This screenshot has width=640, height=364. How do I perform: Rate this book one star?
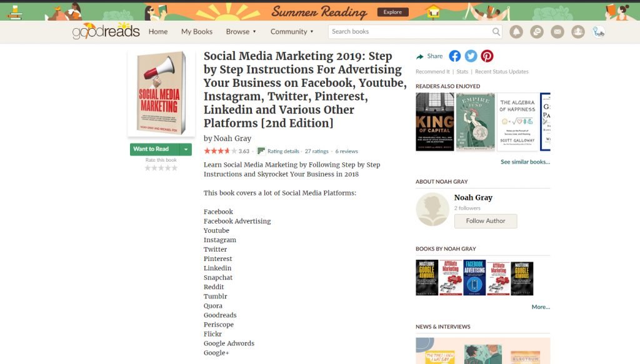pyautogui.click(x=147, y=168)
